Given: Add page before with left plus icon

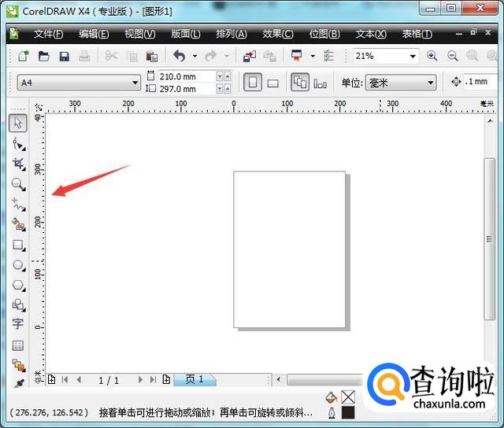Looking at the screenshot, I should pos(51,379).
